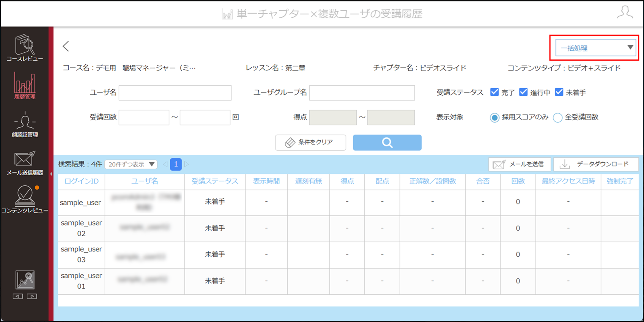The height and width of the screenshot is (322, 644).
Task: Go to page 1 in pagination
Action: coord(176,164)
